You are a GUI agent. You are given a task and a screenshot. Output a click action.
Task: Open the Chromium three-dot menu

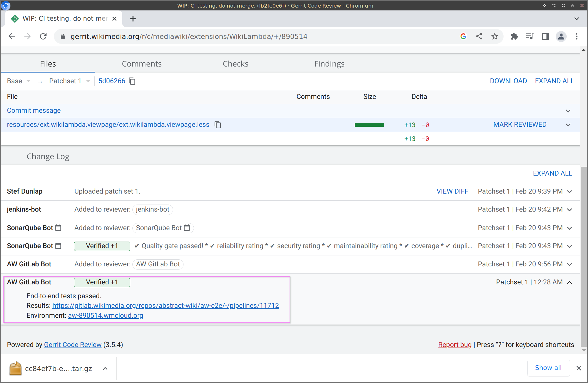(577, 36)
